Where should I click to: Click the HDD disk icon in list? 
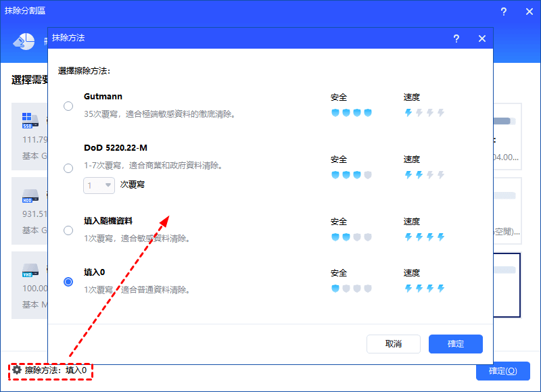28,195
